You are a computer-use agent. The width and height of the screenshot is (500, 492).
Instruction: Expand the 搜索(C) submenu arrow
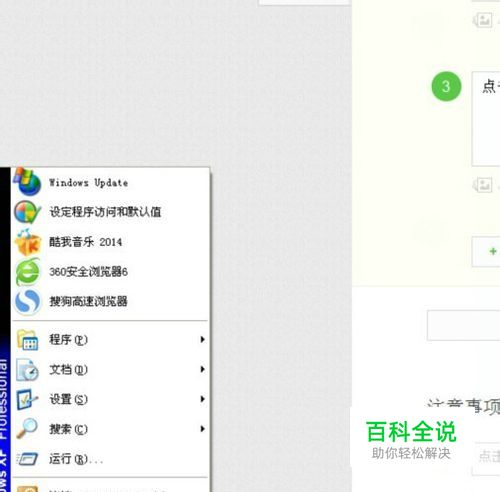202,428
